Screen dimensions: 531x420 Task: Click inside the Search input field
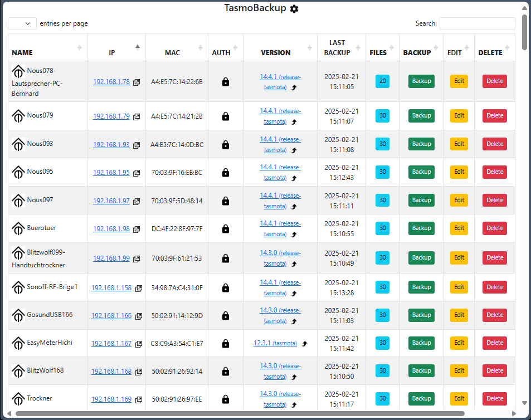pyautogui.click(x=477, y=24)
